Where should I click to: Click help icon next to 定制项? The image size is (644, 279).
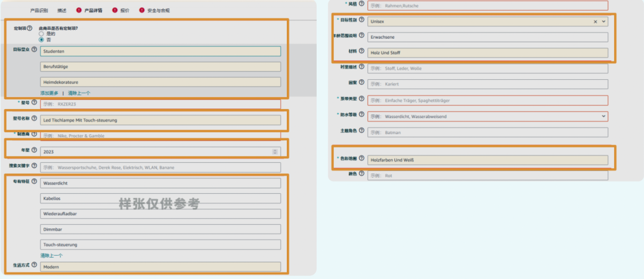[30, 28]
